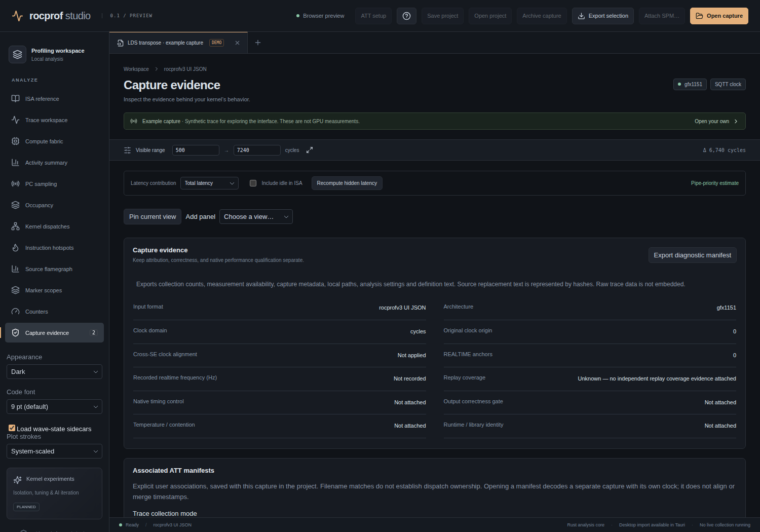760x532 pixels.
Task: Add a new capture tab
Action: 258,43
